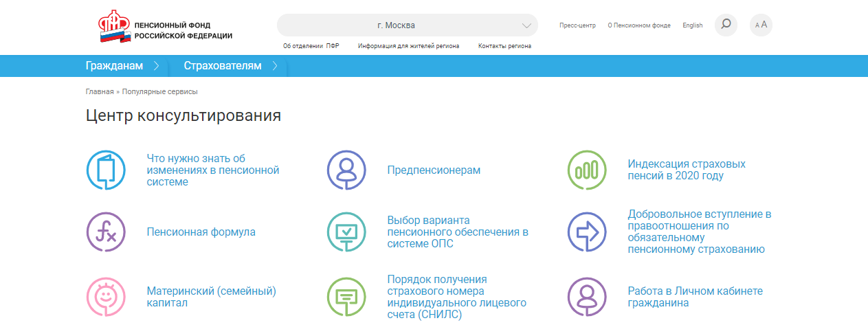Toggle the font size AA button
Image resolution: width=868 pixels, height=336 pixels.
click(761, 25)
